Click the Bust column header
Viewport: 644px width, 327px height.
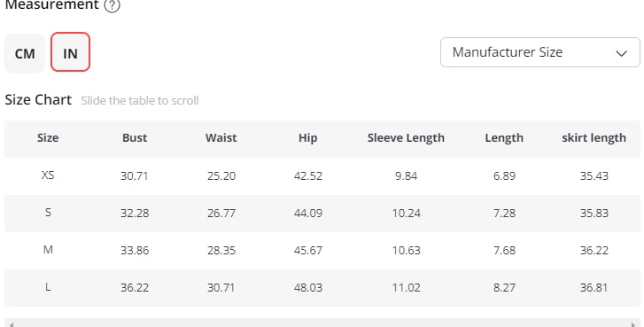click(135, 137)
